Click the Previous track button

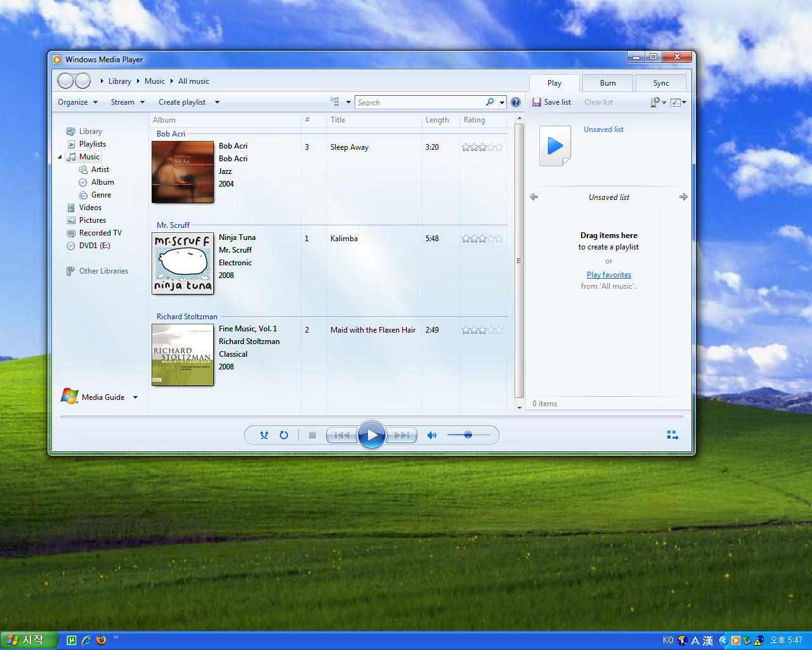(342, 435)
